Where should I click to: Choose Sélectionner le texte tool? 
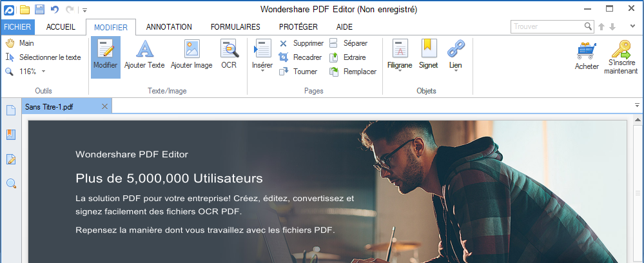pyautogui.click(x=43, y=57)
